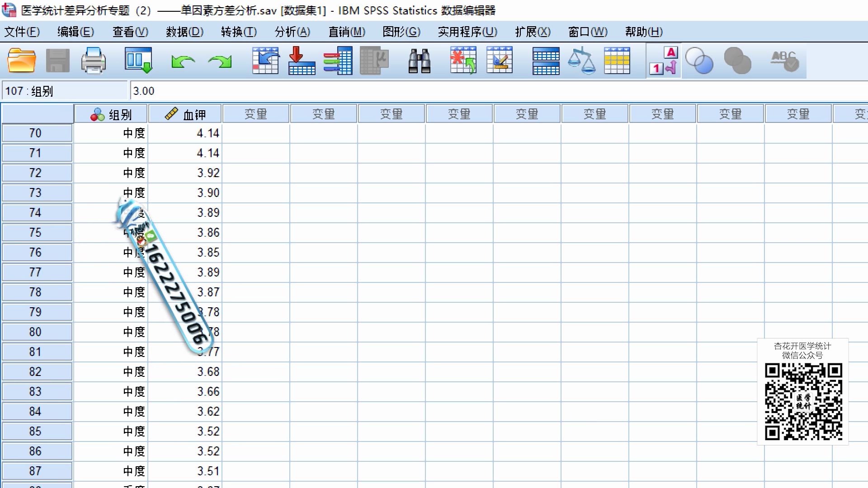Open the Recall recent dialogs icon
Viewport: 868px width, 488px height.
[x=138, y=61]
